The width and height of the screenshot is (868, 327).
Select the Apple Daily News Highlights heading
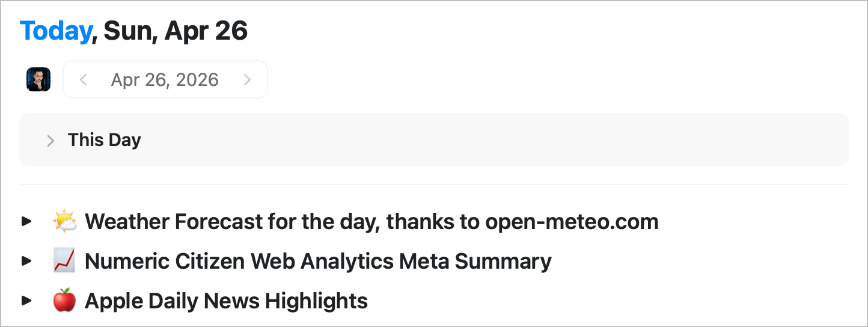(226, 301)
